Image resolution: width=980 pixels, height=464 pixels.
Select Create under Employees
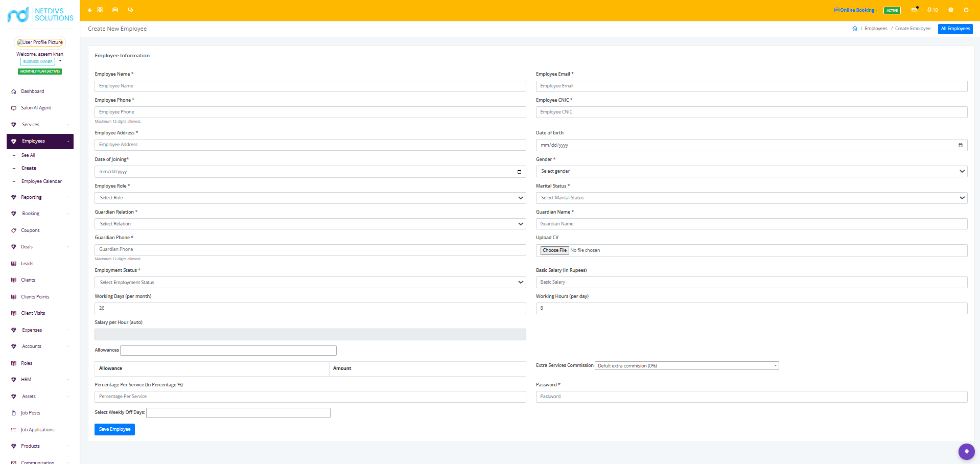(29, 168)
